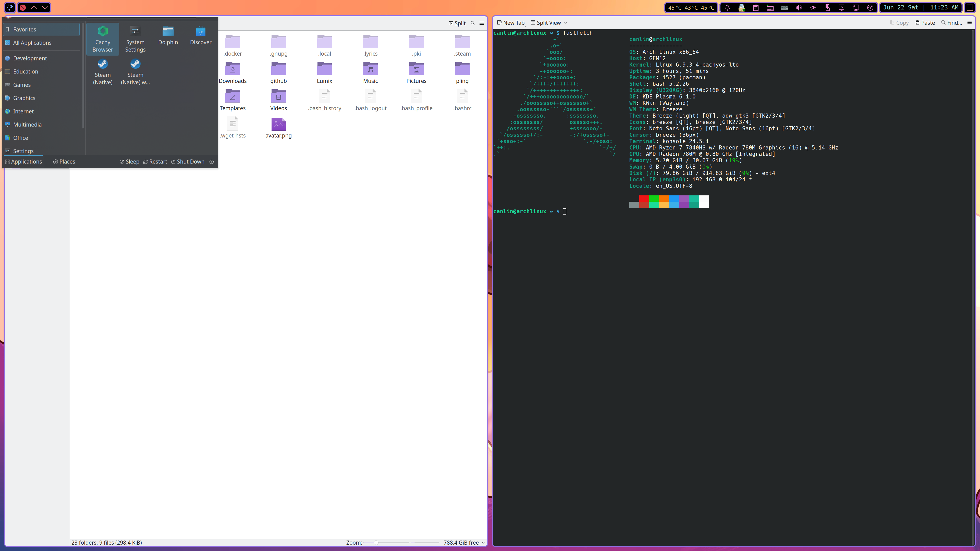Open the Settings category in launcher
The image size is (980, 551).
41,151
